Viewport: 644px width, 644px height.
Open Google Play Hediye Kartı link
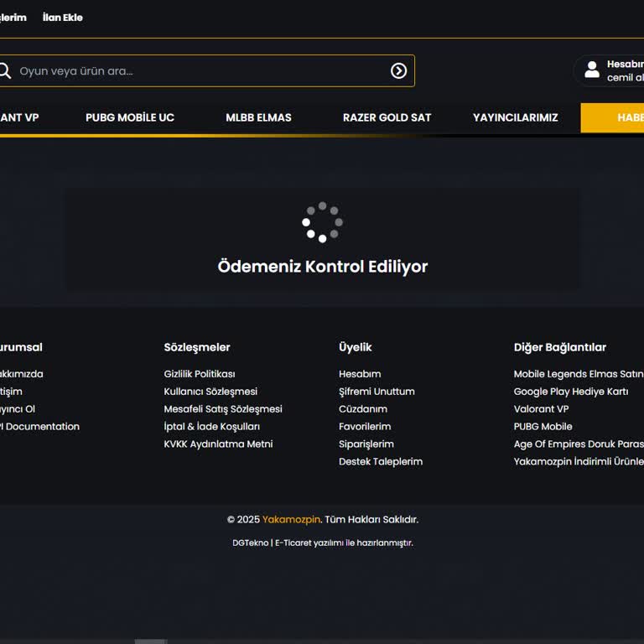571,392
